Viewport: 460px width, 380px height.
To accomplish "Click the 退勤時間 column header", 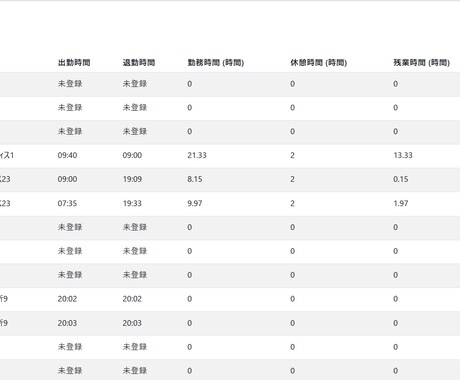I will (x=139, y=63).
